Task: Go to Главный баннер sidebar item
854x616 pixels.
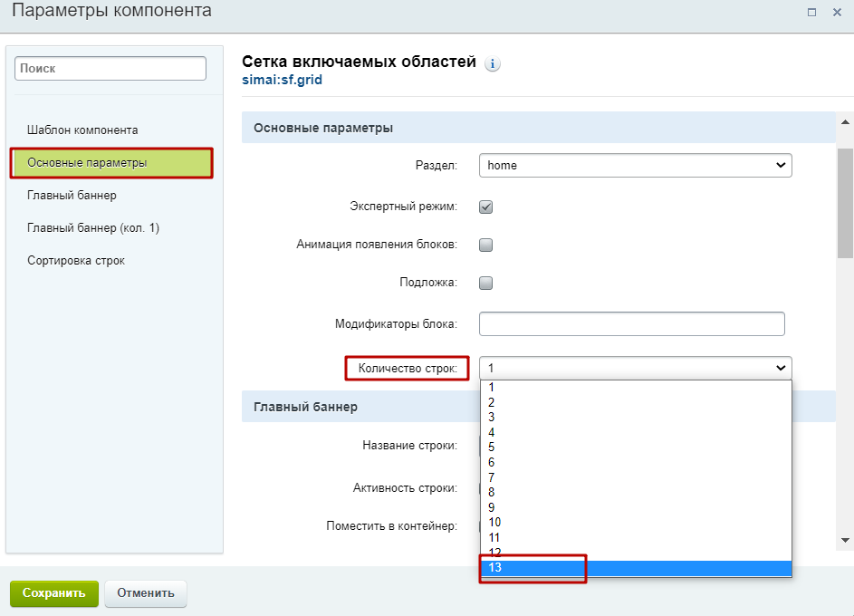Action: [x=72, y=196]
